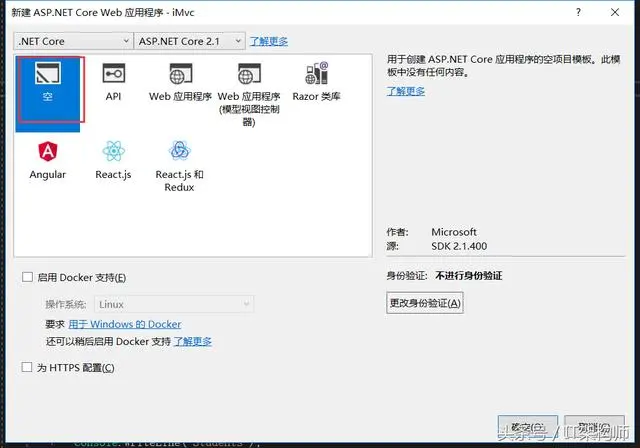Open 了解更多 link under template description
Screen dimensions: 640x448
pos(406,91)
